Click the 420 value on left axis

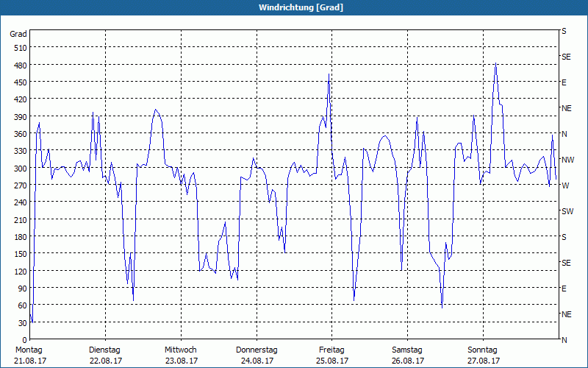pyautogui.click(x=21, y=99)
